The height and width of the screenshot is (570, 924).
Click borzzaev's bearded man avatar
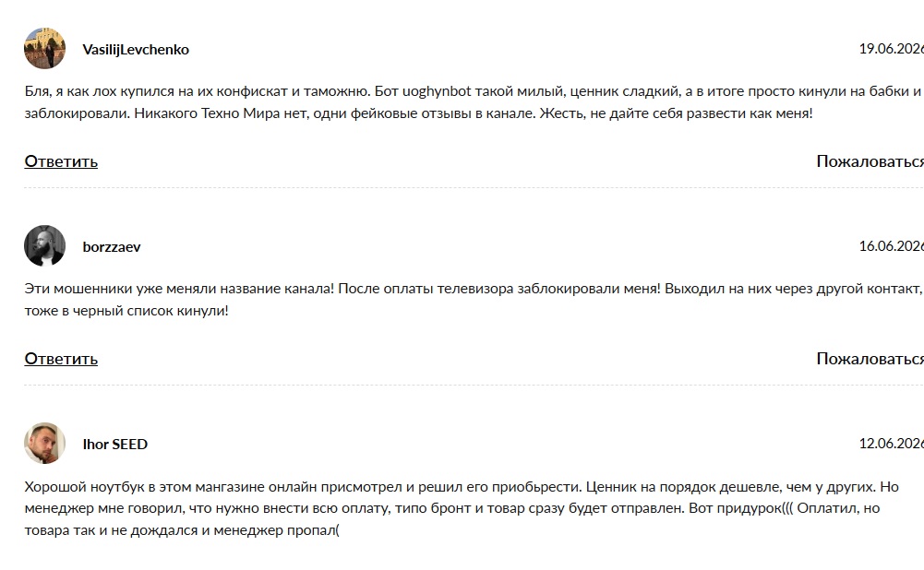pos(45,245)
